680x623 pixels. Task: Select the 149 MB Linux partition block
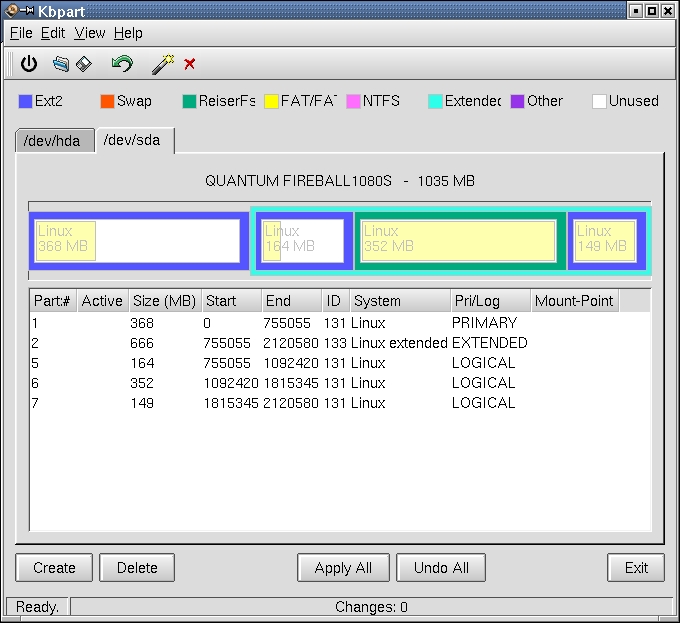point(606,241)
